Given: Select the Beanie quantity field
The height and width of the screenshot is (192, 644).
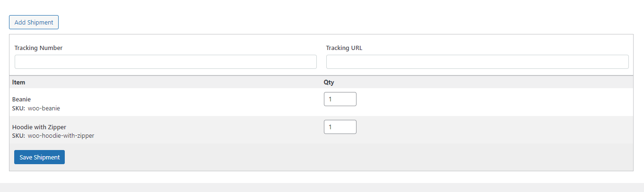Looking at the screenshot, I should pos(340,99).
